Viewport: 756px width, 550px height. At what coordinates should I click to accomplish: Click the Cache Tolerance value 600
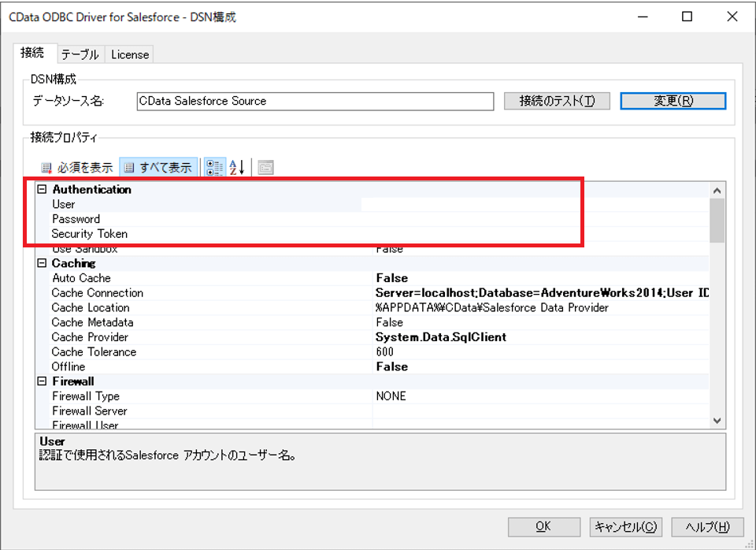coord(385,351)
